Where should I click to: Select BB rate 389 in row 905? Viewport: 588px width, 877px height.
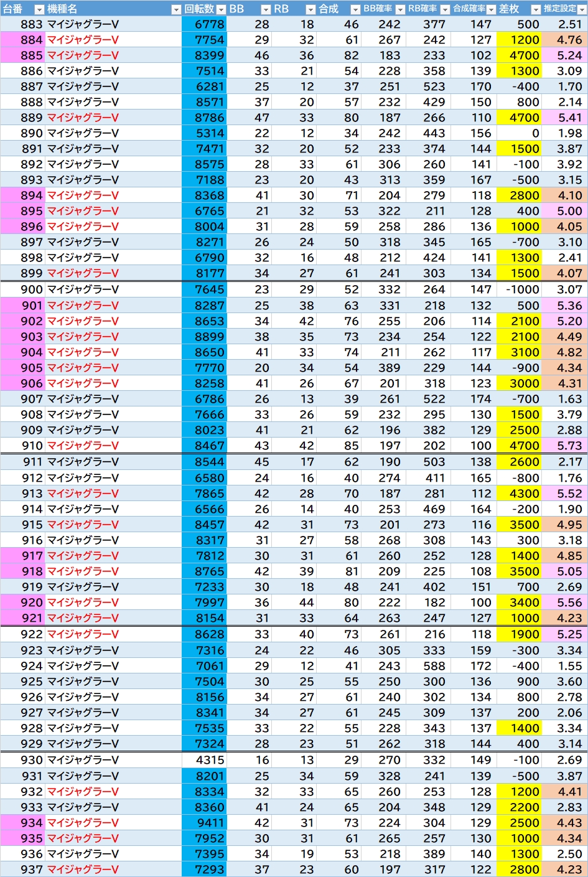pyautogui.click(x=384, y=368)
